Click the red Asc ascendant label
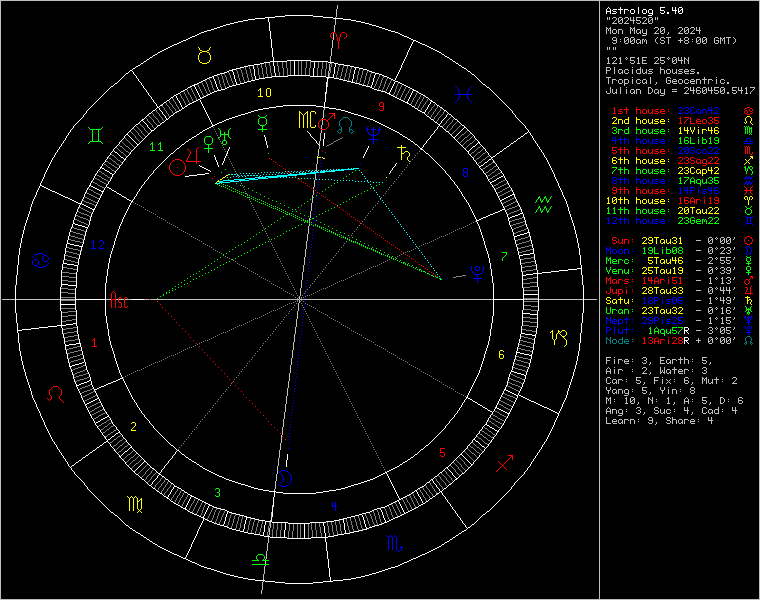This screenshot has height=600, width=760. [x=119, y=300]
